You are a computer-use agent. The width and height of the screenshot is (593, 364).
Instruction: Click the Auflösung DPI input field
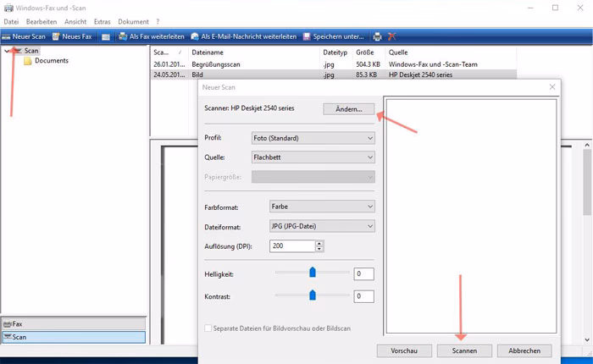[292, 246]
